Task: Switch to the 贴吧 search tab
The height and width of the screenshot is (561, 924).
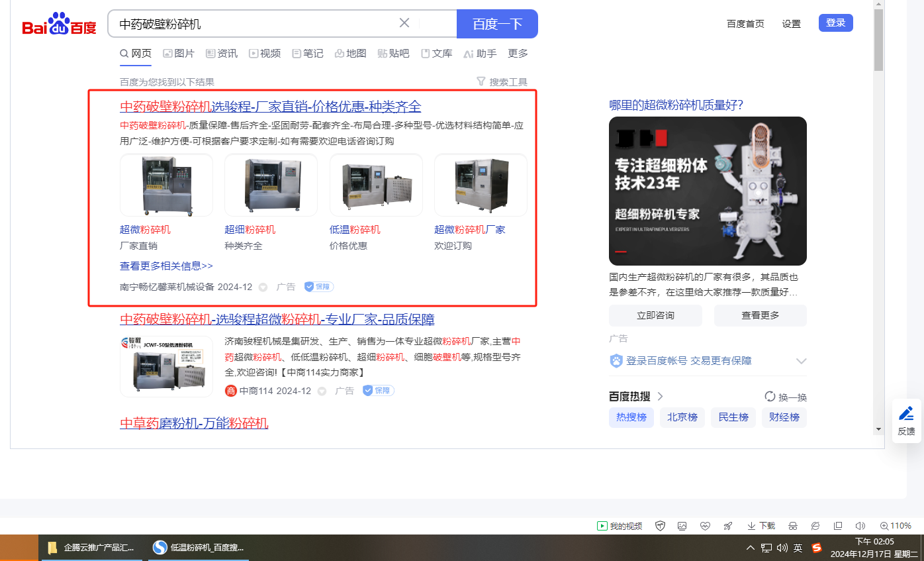Action: [x=394, y=54]
